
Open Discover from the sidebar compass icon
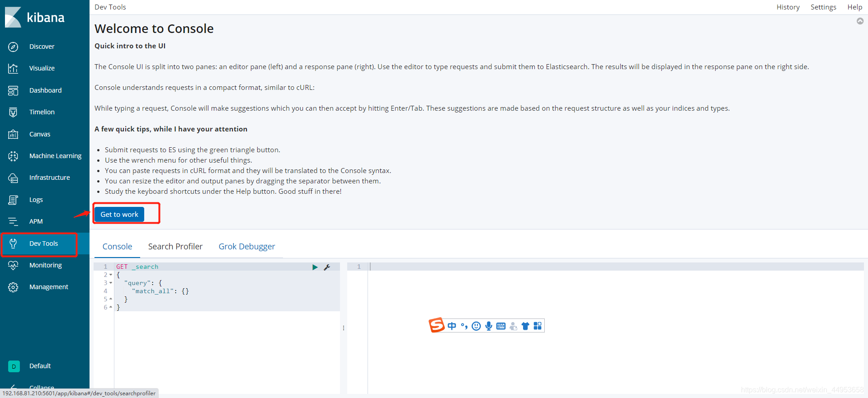(x=13, y=47)
